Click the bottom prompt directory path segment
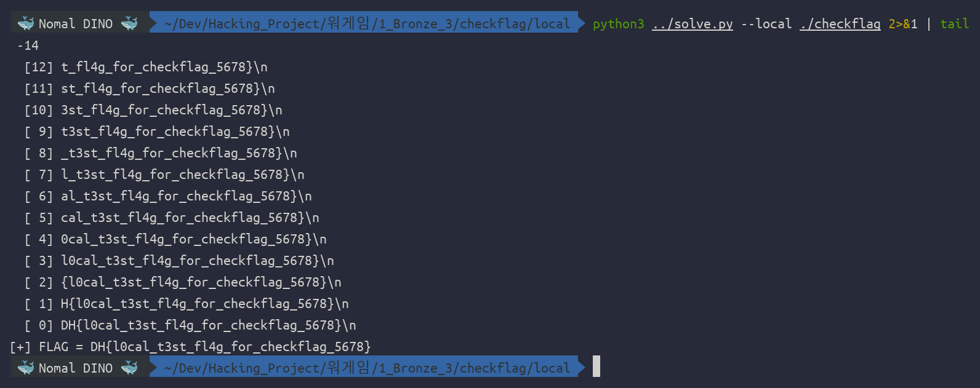Screen dimensions: 980x388 [x=367, y=368]
